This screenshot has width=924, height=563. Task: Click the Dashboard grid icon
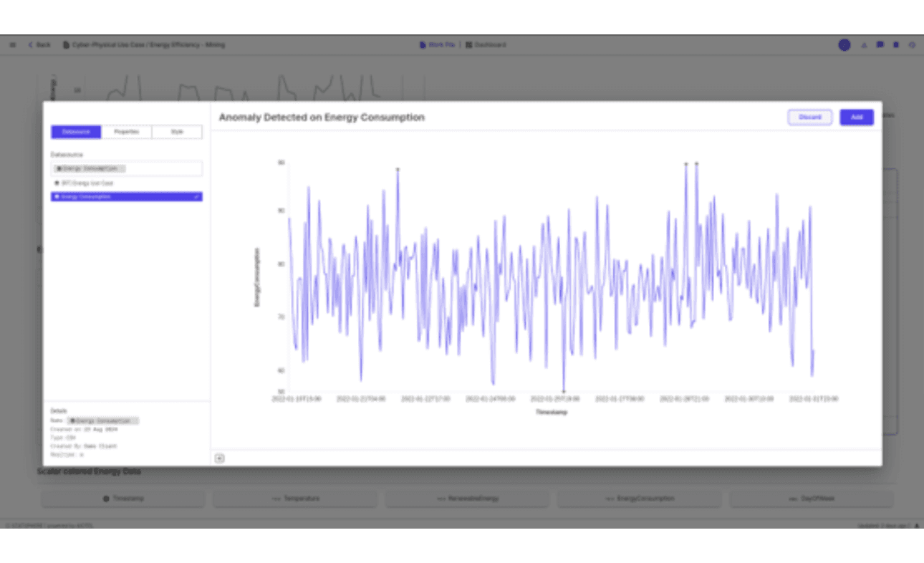pyautogui.click(x=469, y=44)
